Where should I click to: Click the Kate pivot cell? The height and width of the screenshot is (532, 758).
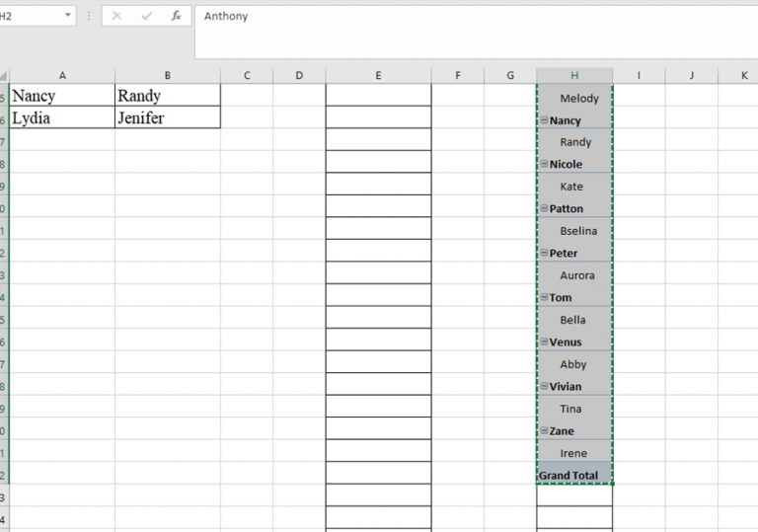click(574, 185)
